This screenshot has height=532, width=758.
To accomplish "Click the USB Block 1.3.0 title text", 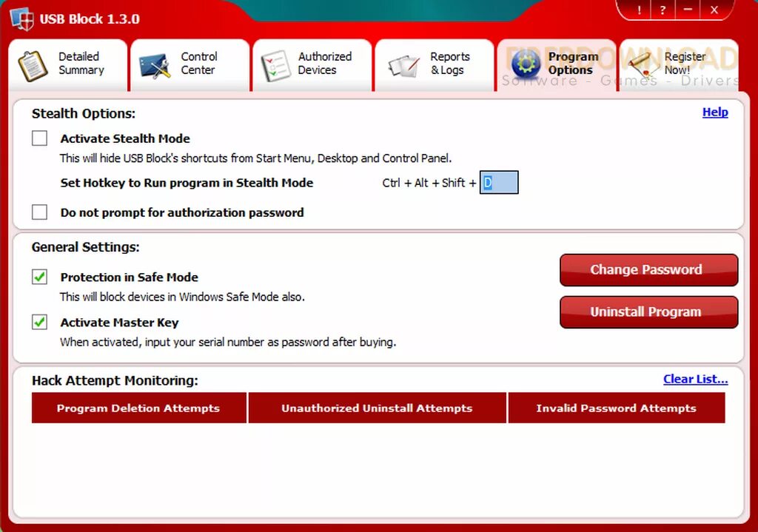I will pyautogui.click(x=90, y=18).
